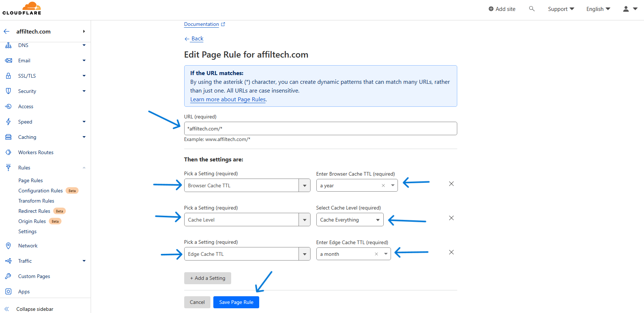Open the English language dropdown
This screenshot has height=313, width=644.
click(x=598, y=9)
